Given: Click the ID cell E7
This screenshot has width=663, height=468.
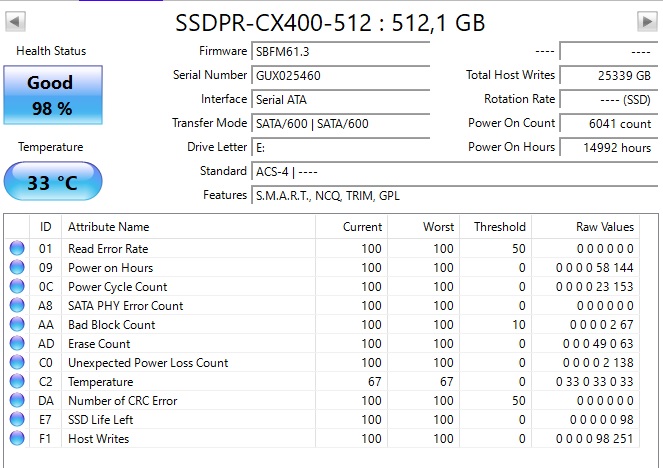Looking at the screenshot, I should click(x=45, y=420).
